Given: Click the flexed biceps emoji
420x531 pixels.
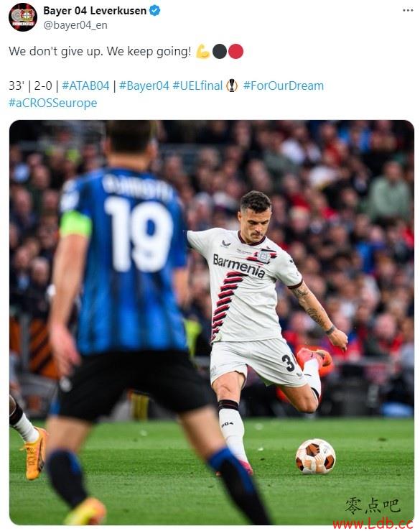Looking at the screenshot, I should coord(202,52).
